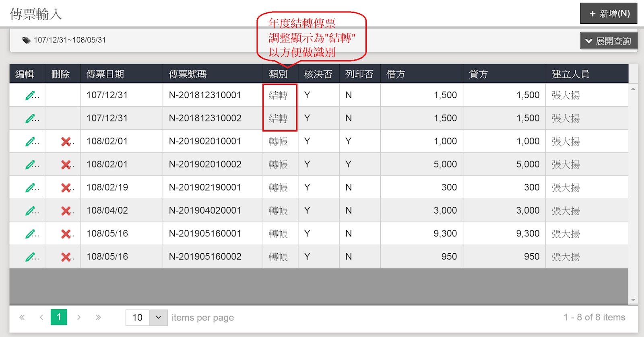
Task: Click the date range tag icon
Action: click(27, 40)
